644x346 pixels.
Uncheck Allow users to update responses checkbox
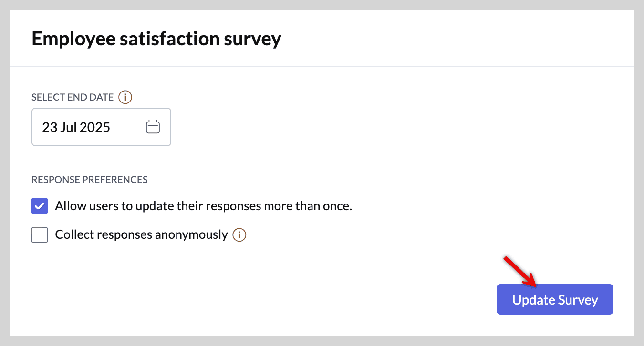[x=40, y=206]
